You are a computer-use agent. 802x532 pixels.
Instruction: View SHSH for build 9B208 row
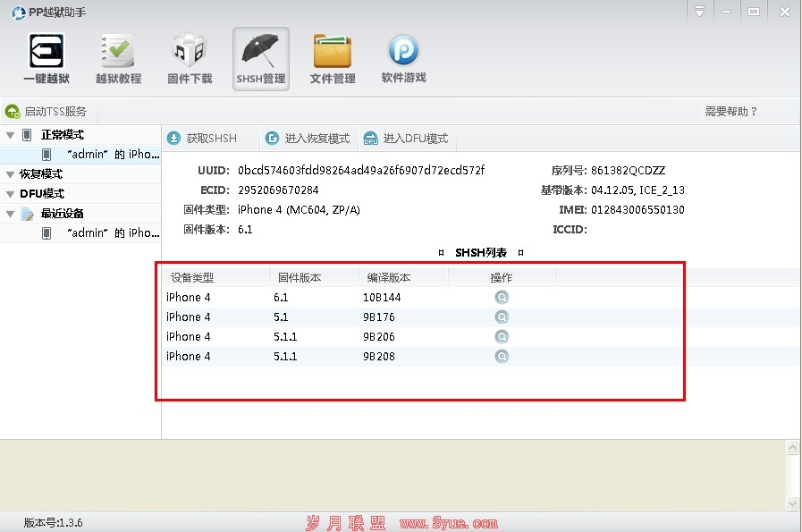point(502,356)
